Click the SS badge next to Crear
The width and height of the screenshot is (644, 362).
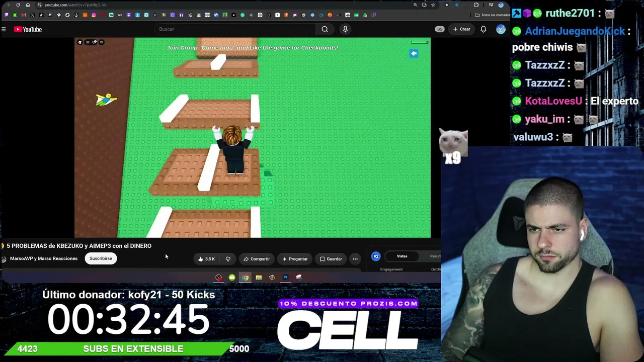click(440, 29)
